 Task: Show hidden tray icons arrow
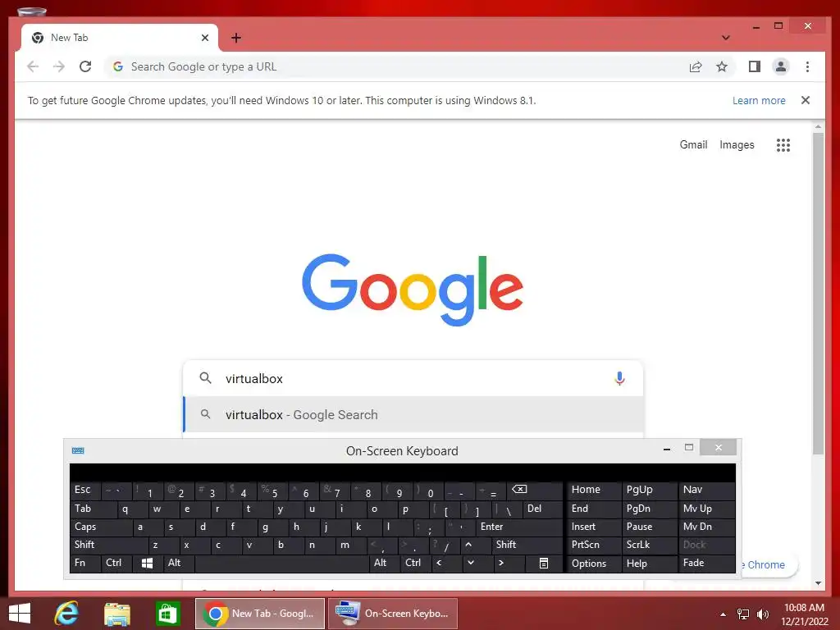724,614
